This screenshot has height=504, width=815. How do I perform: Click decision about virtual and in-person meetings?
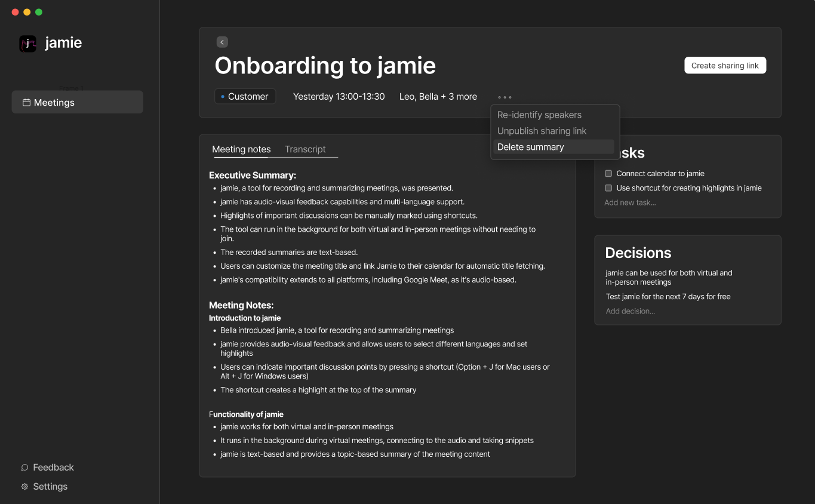point(669,278)
